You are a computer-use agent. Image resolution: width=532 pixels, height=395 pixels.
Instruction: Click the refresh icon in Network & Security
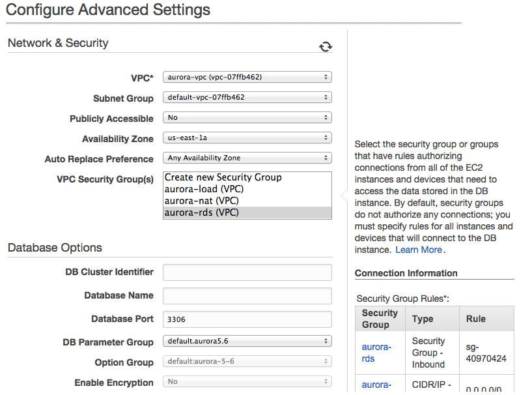click(326, 46)
